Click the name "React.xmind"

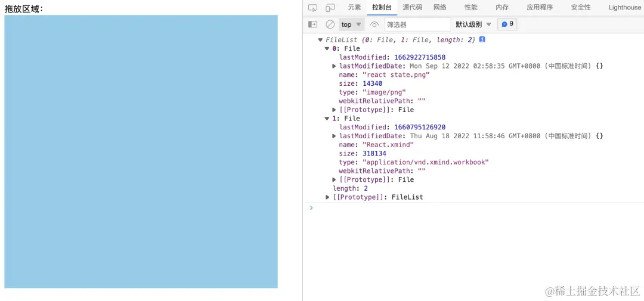coord(388,145)
